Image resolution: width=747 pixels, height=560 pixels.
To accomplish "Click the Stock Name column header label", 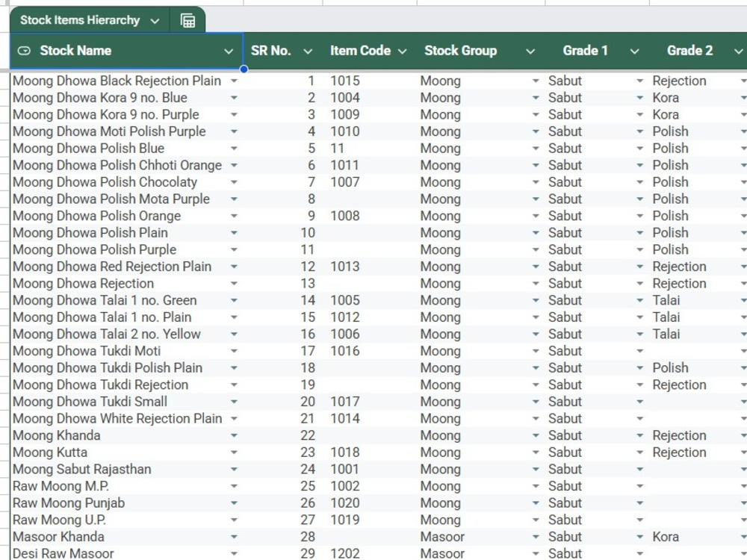I will click(x=75, y=51).
